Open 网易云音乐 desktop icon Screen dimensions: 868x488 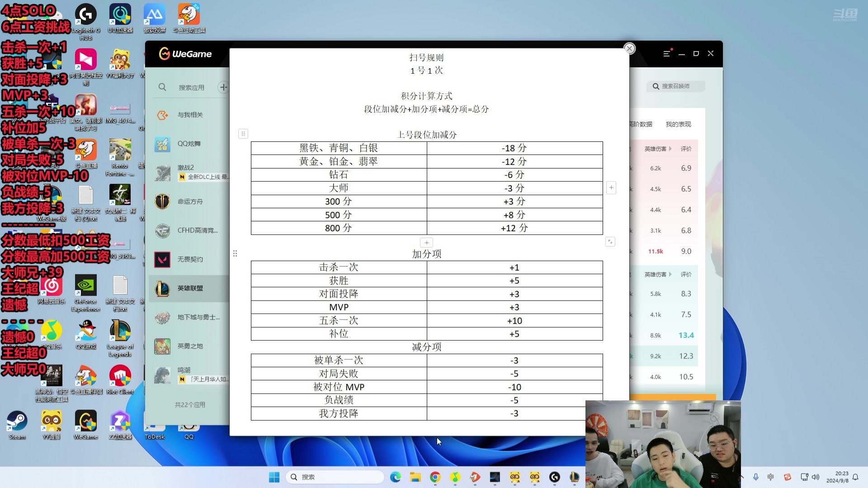52,289
